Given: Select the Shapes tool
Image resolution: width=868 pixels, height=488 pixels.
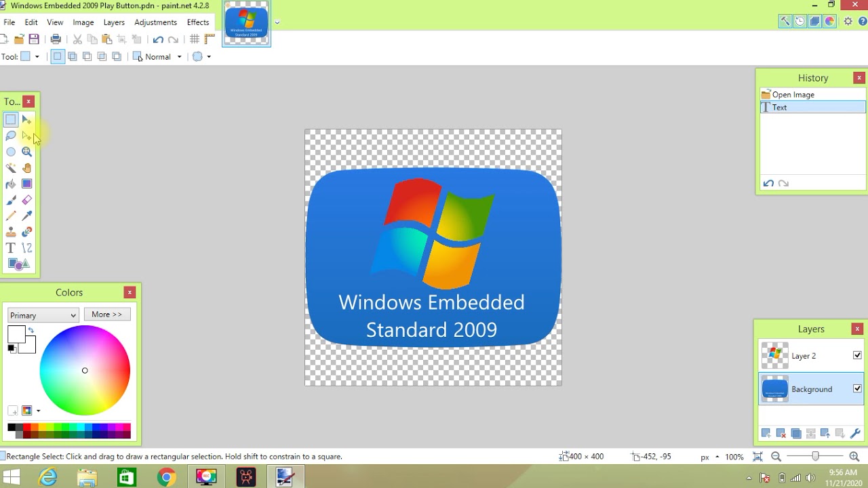Looking at the screenshot, I should 18,264.
